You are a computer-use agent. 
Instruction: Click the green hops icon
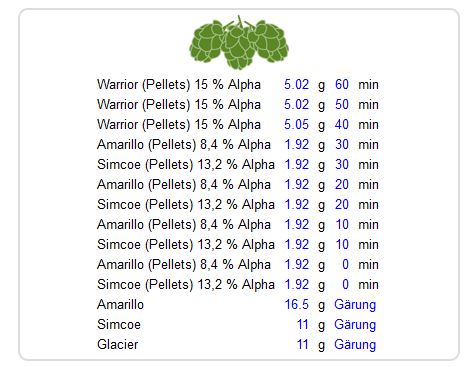pos(239,42)
